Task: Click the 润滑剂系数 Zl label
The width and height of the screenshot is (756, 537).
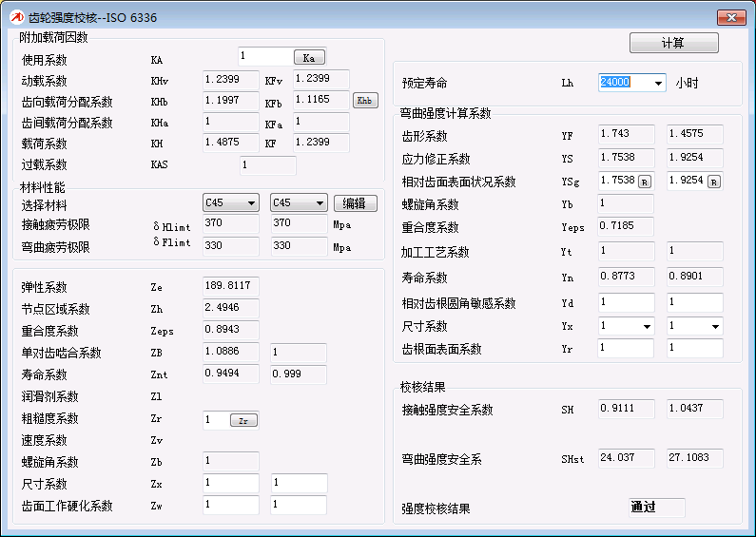Action: coord(49,396)
